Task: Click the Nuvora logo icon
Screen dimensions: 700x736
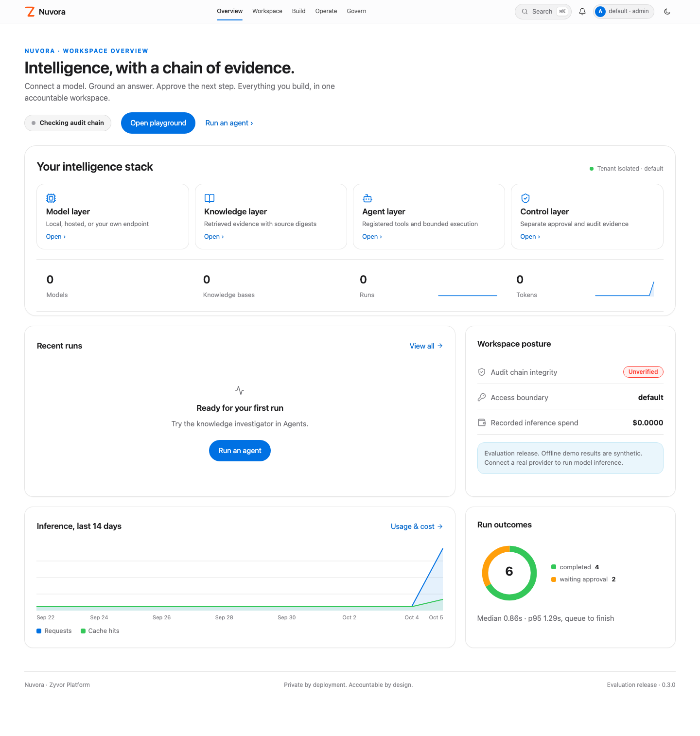Action: 30,12
